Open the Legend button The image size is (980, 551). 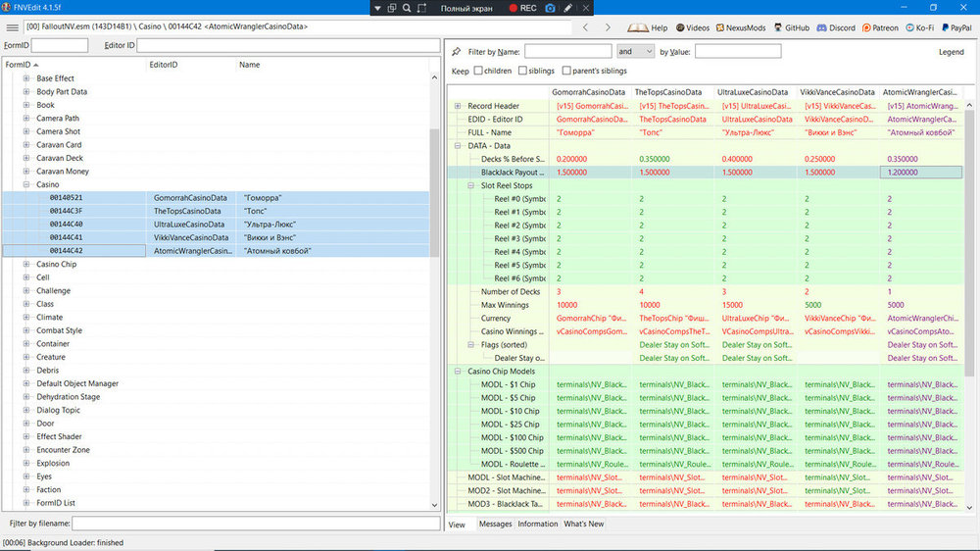(951, 52)
